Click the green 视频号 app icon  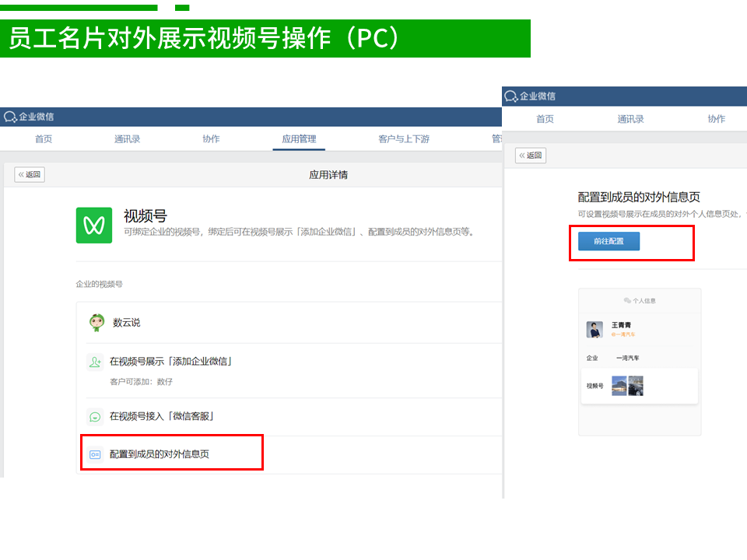coord(94,226)
